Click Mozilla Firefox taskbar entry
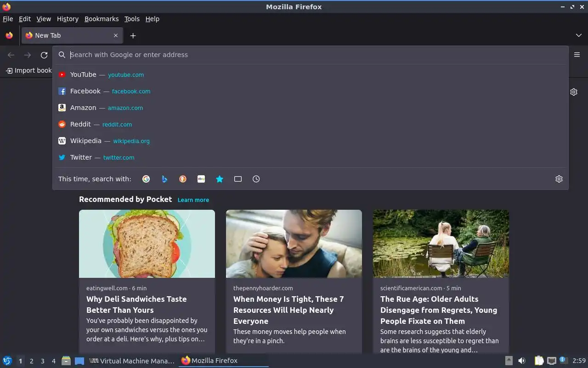 [x=223, y=361]
